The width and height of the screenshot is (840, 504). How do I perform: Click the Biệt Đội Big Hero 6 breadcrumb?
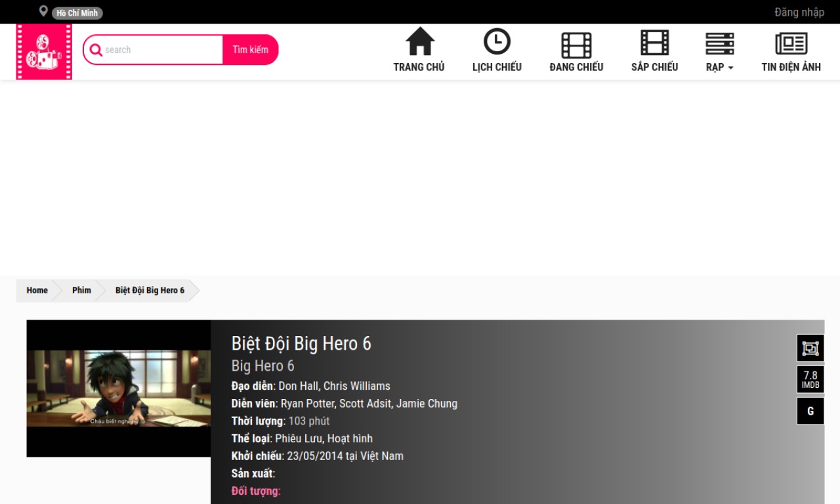[150, 291]
